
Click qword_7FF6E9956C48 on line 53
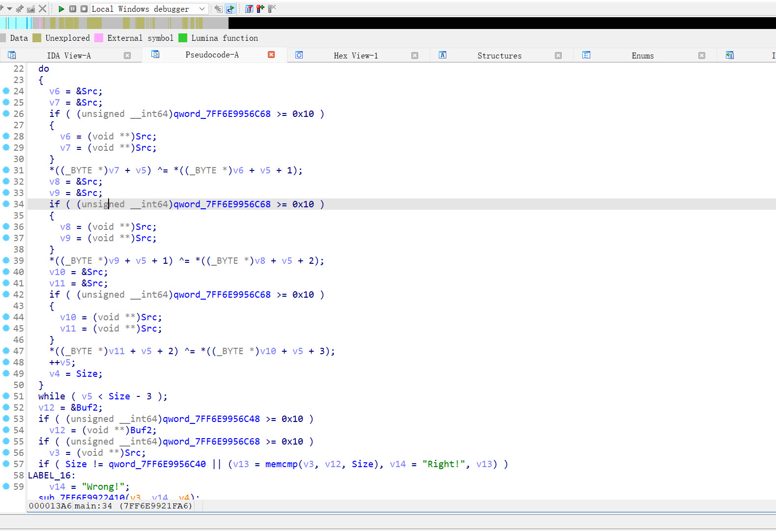pos(211,419)
